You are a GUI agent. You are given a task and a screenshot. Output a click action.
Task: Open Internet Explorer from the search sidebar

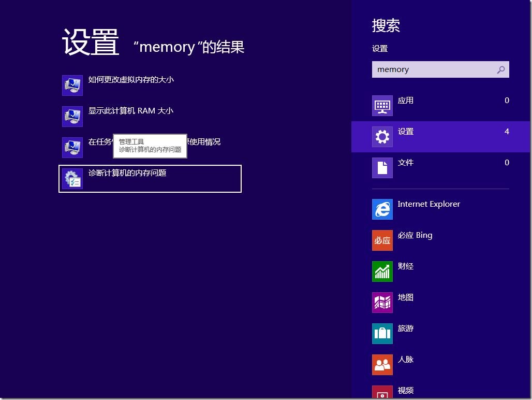click(382, 209)
